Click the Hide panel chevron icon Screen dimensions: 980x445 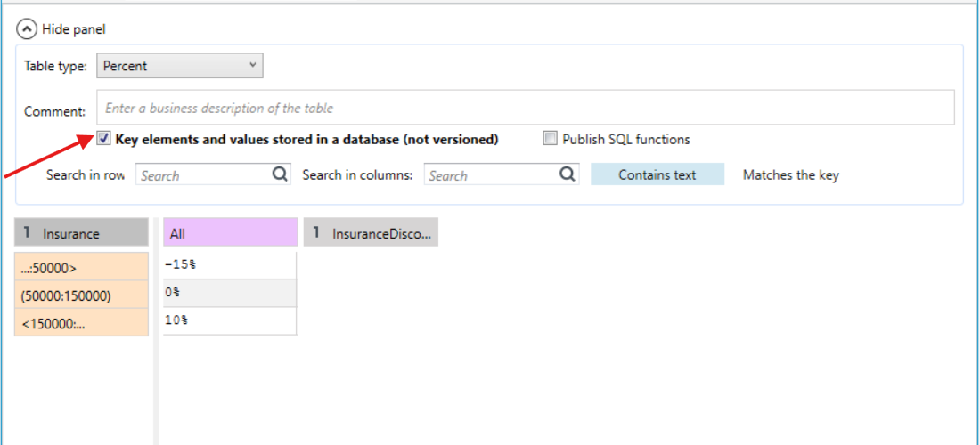point(27,28)
